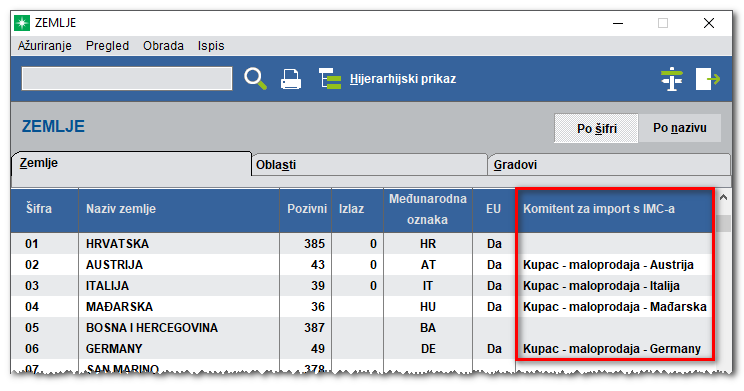
Task: Click dialing code 39
Action: (318, 286)
